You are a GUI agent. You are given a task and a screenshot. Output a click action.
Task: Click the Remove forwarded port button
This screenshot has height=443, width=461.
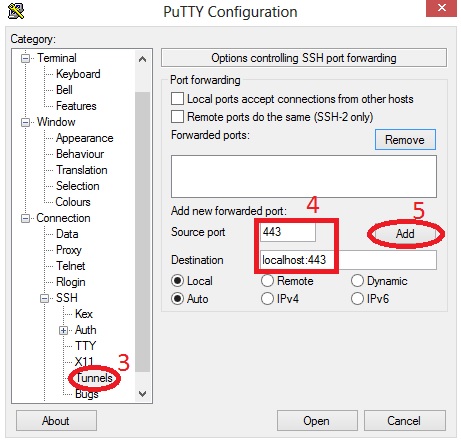(x=405, y=140)
